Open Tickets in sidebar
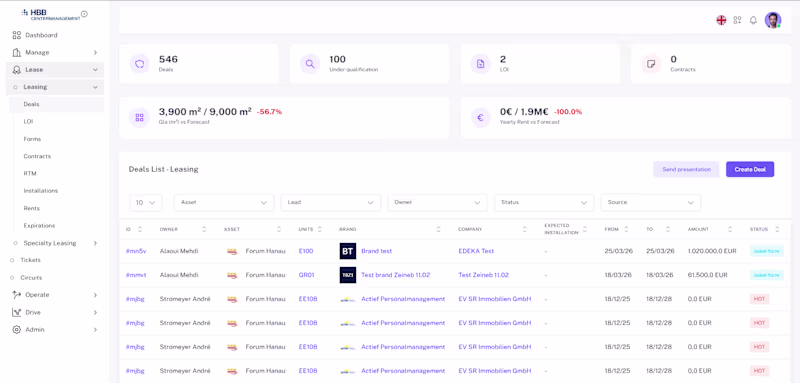800x383 pixels. [30, 260]
